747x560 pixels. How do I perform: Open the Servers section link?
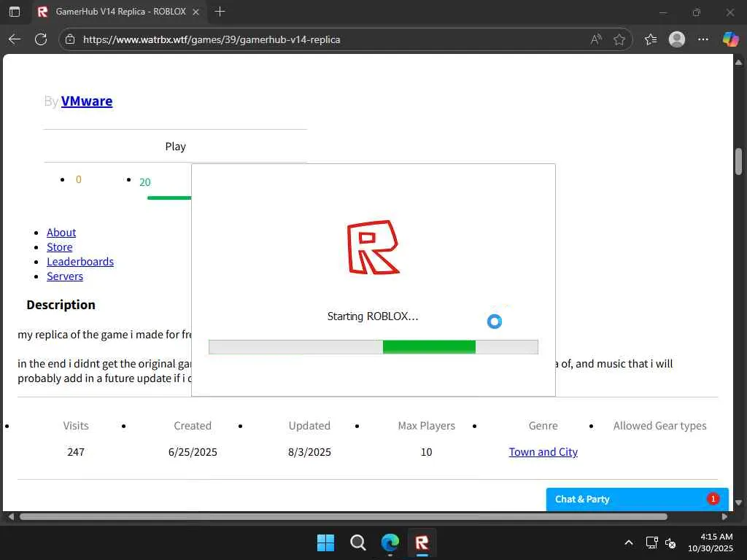(x=65, y=276)
